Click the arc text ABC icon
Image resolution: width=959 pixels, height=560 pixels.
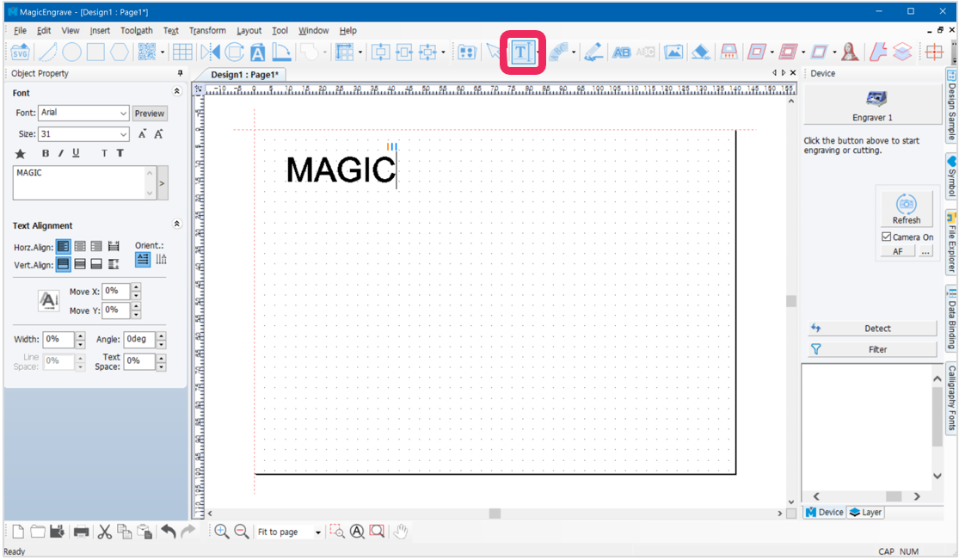pyautogui.click(x=559, y=52)
